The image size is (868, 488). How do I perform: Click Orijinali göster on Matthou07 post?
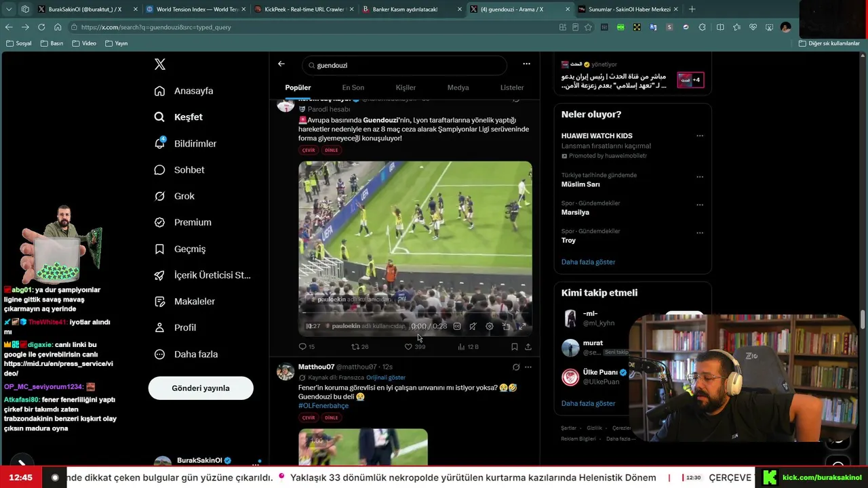(x=386, y=378)
